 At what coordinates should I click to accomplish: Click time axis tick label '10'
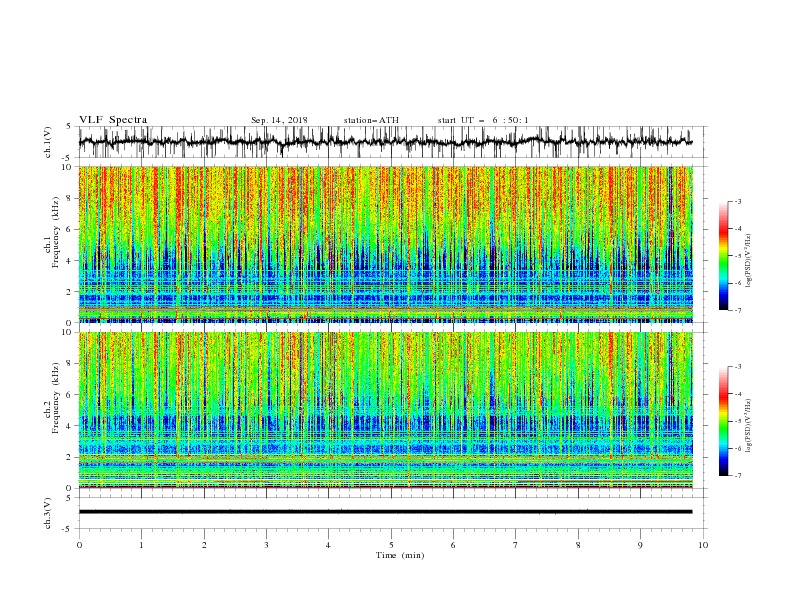pos(703,545)
